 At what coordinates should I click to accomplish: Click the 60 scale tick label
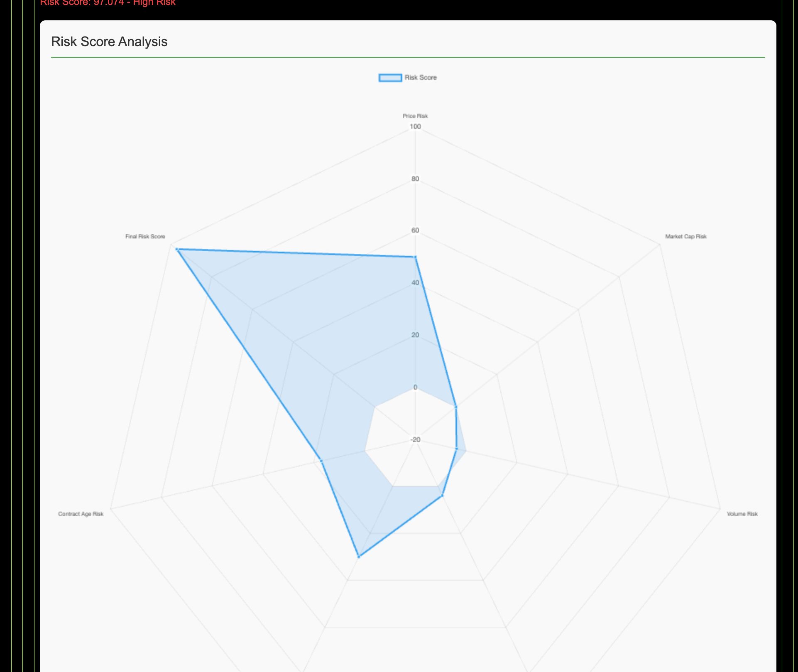(x=415, y=231)
